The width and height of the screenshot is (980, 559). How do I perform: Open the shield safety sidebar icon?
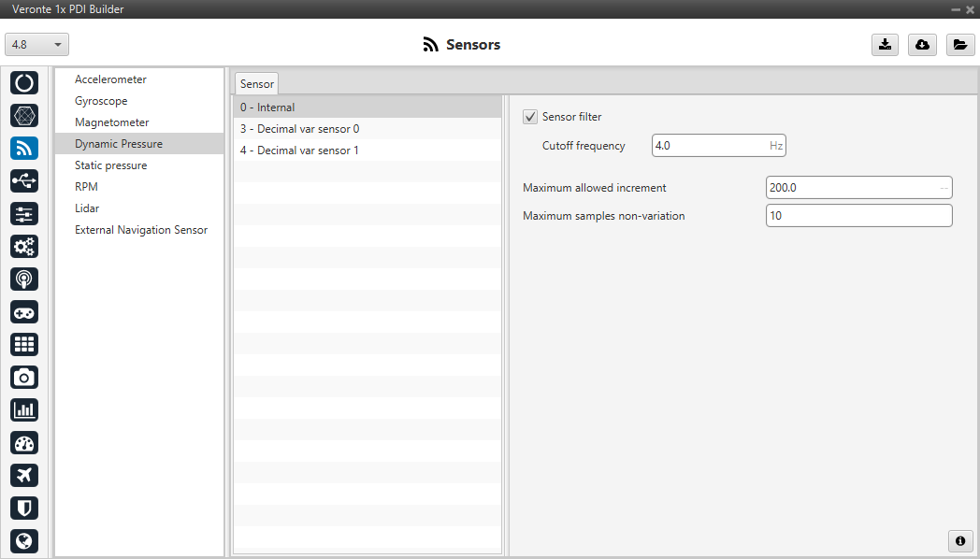tap(24, 508)
